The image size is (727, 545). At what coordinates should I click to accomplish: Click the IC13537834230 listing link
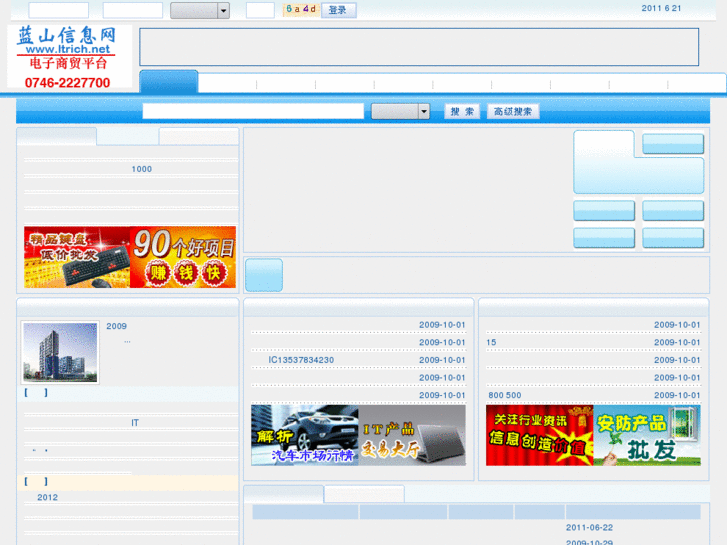click(x=301, y=360)
